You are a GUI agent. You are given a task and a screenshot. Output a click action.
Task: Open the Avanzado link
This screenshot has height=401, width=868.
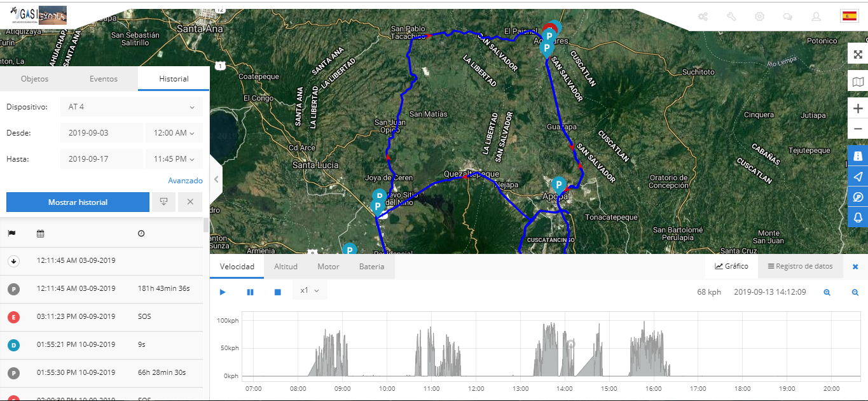pos(185,181)
